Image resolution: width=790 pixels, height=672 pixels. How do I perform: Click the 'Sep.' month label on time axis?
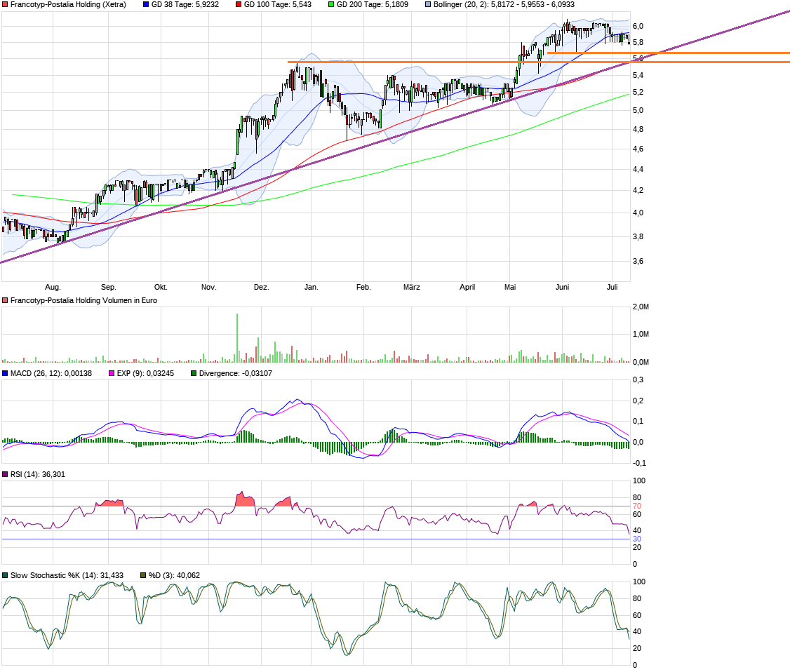[108, 287]
